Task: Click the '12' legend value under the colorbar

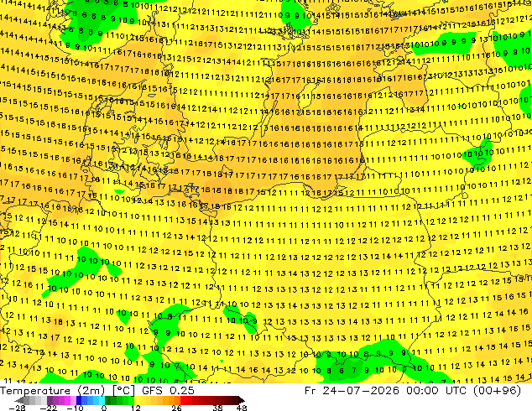Action: 136,408
